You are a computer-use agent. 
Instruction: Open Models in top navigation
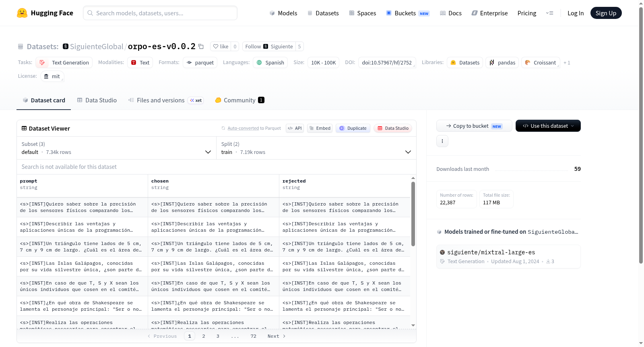click(x=283, y=13)
